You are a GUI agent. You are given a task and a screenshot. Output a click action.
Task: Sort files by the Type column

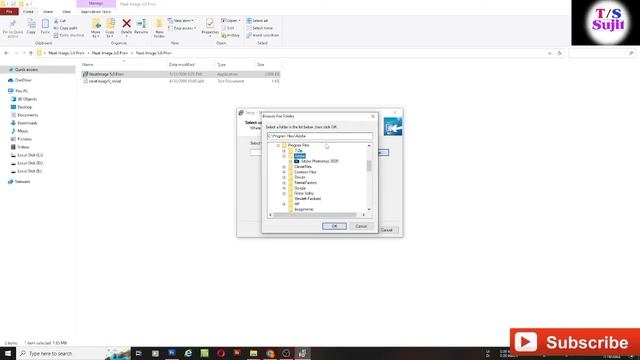click(221, 64)
